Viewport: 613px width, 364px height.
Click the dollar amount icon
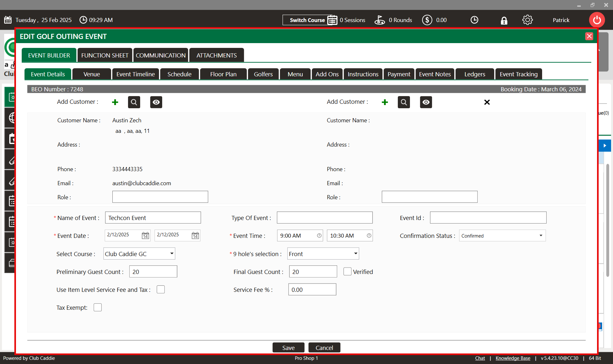(x=427, y=20)
